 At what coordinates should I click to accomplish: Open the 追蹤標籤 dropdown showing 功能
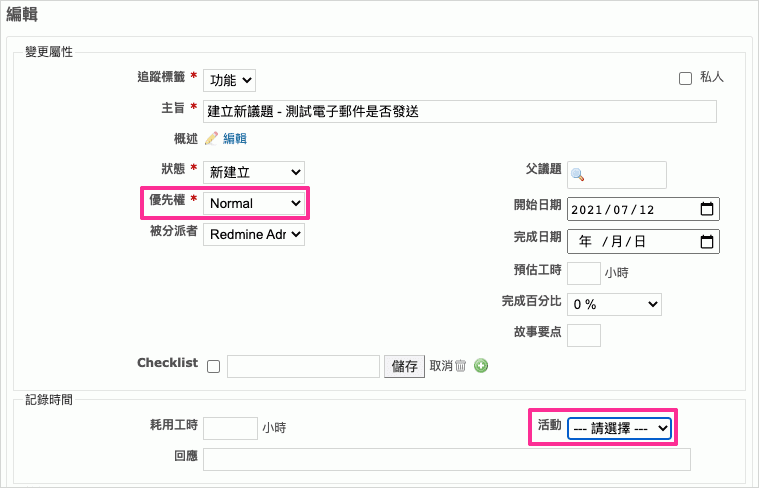(x=229, y=80)
